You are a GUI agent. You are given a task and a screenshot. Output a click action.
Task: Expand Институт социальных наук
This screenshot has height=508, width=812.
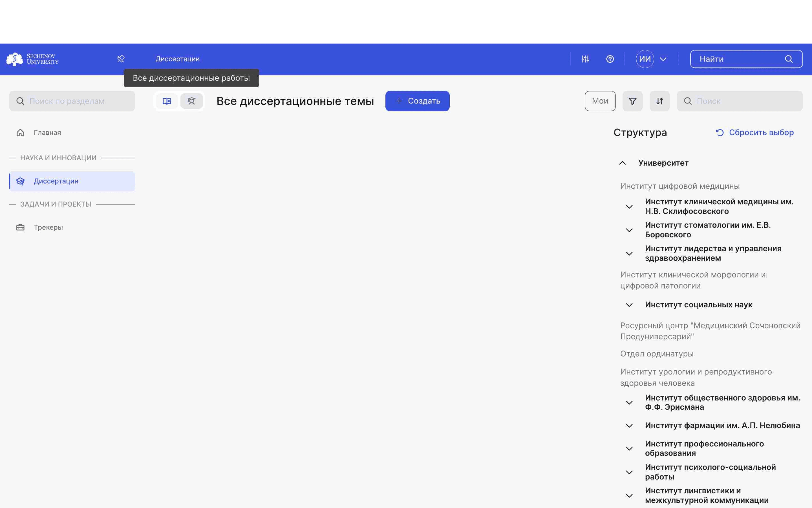(x=629, y=305)
